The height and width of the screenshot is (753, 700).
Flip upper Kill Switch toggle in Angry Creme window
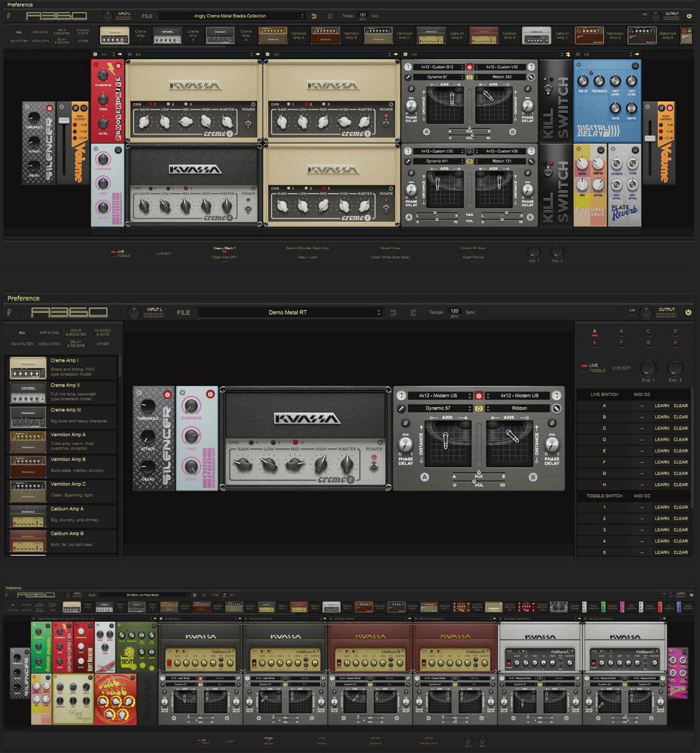pos(548,89)
